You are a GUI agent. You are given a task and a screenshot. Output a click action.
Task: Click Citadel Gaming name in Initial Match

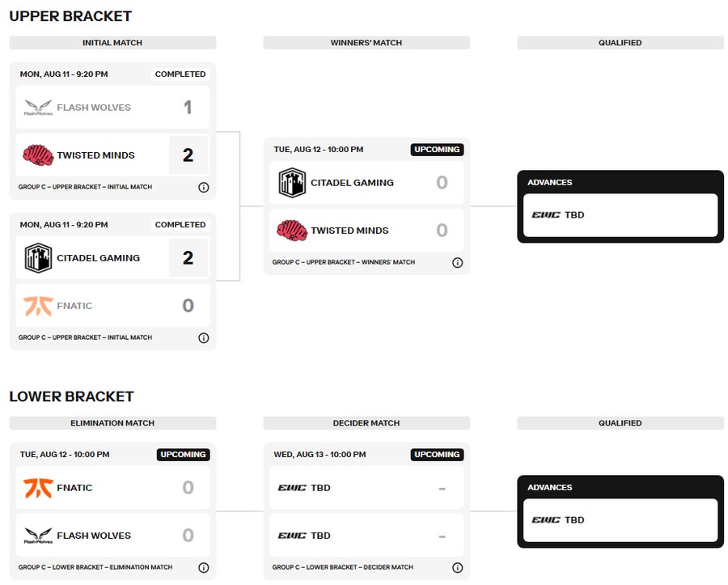tap(99, 257)
